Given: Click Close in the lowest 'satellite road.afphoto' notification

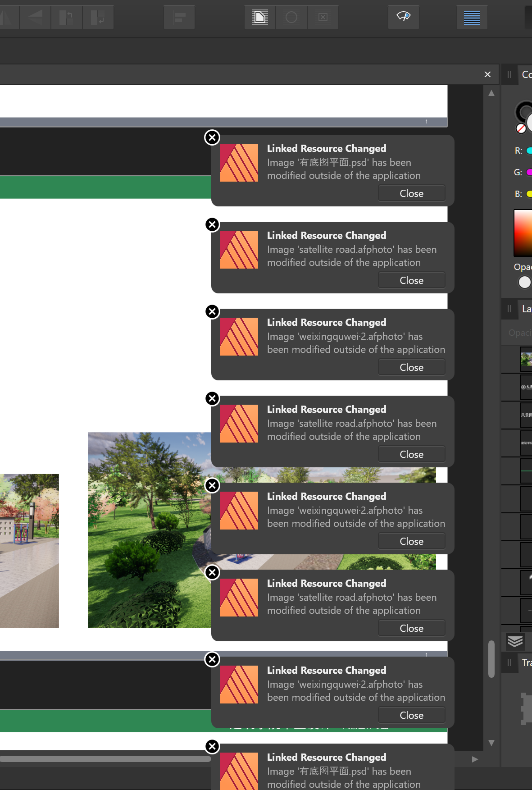Looking at the screenshot, I should point(412,628).
